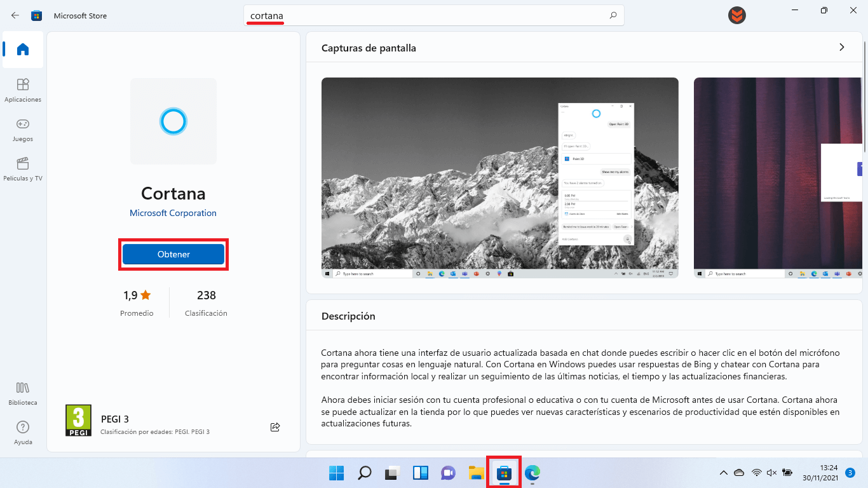Click the Windows Start button
The image size is (868, 488).
click(337, 473)
